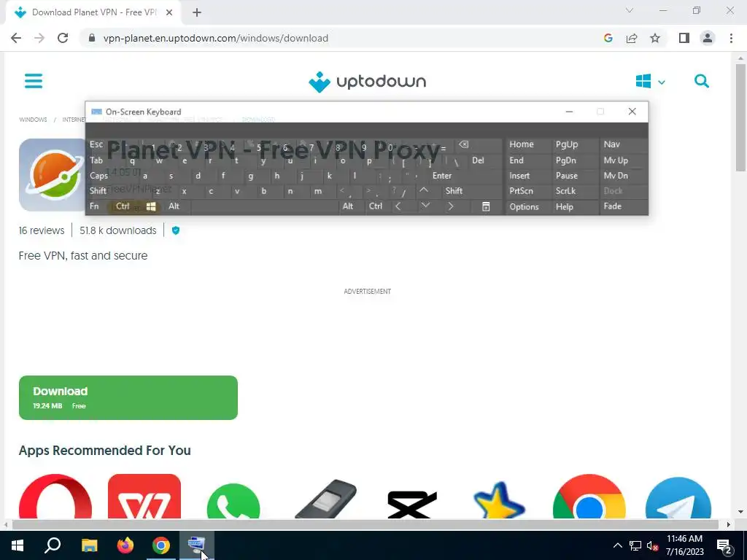Click the browser back arrow

tap(16, 38)
